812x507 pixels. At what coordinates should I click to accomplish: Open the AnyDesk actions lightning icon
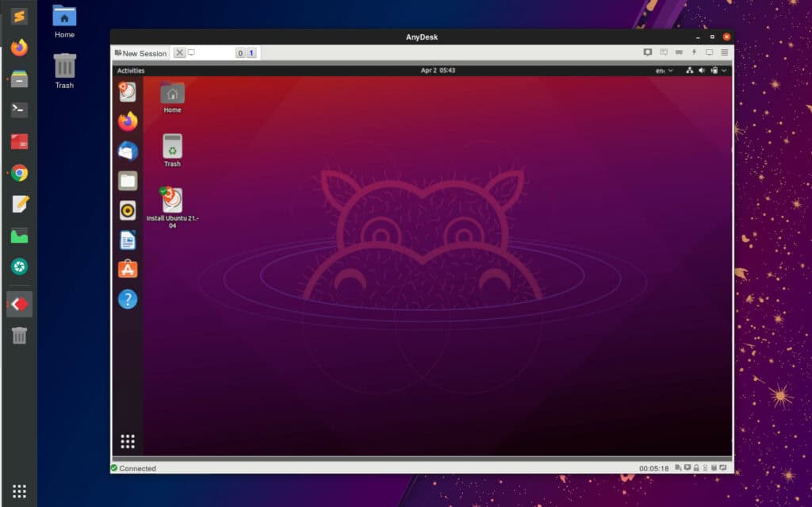tap(694, 52)
